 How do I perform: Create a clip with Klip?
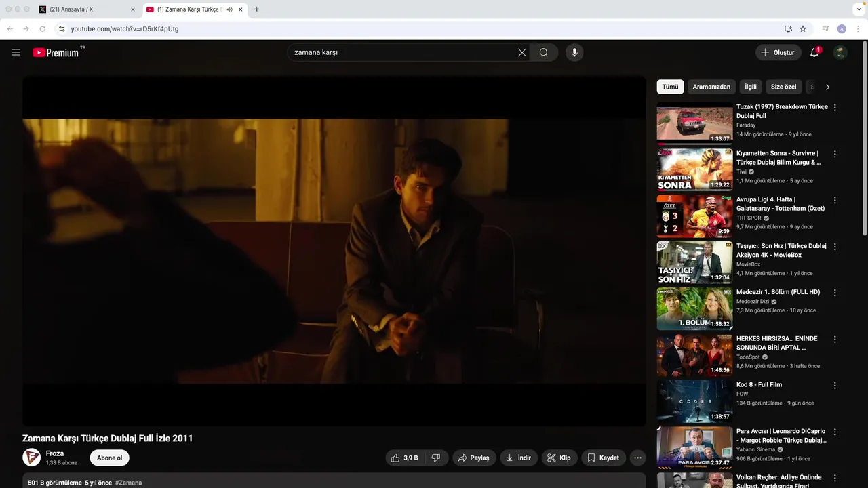[559, 457]
